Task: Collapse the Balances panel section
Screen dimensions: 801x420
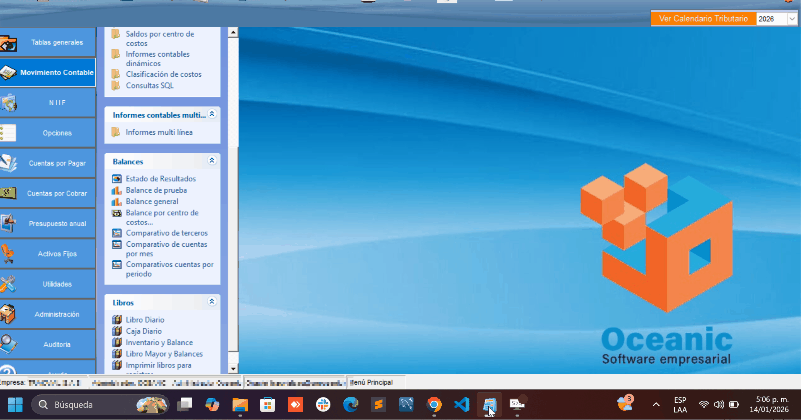Action: pos(212,161)
